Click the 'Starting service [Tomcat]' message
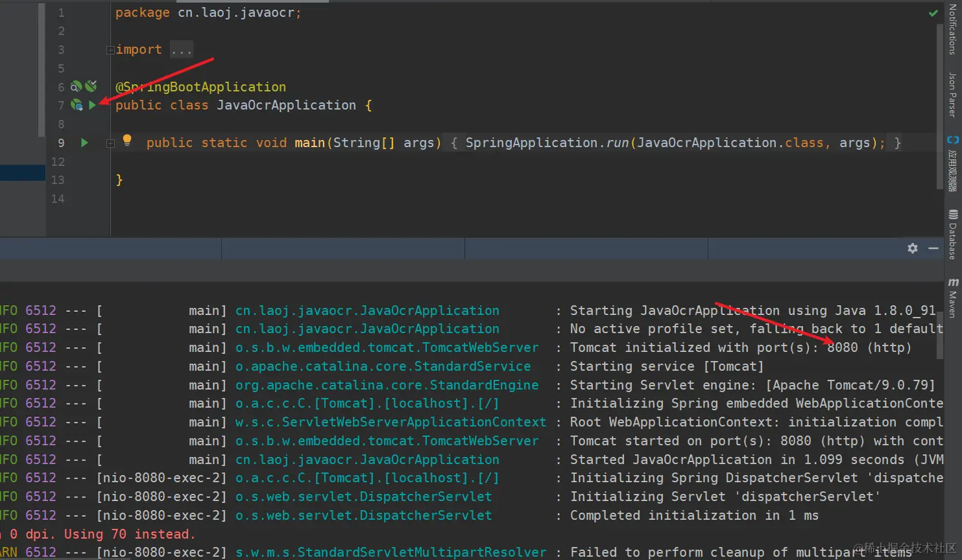962x560 pixels. pos(667,366)
